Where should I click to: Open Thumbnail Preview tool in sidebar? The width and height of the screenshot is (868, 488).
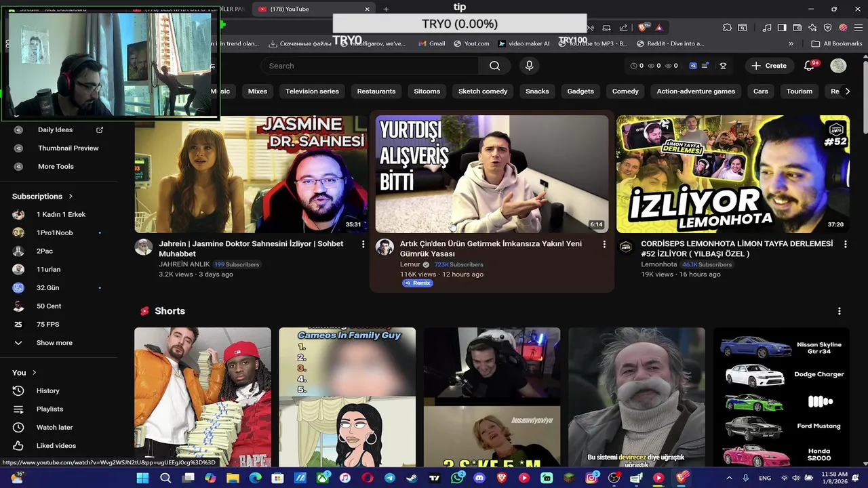coord(68,148)
